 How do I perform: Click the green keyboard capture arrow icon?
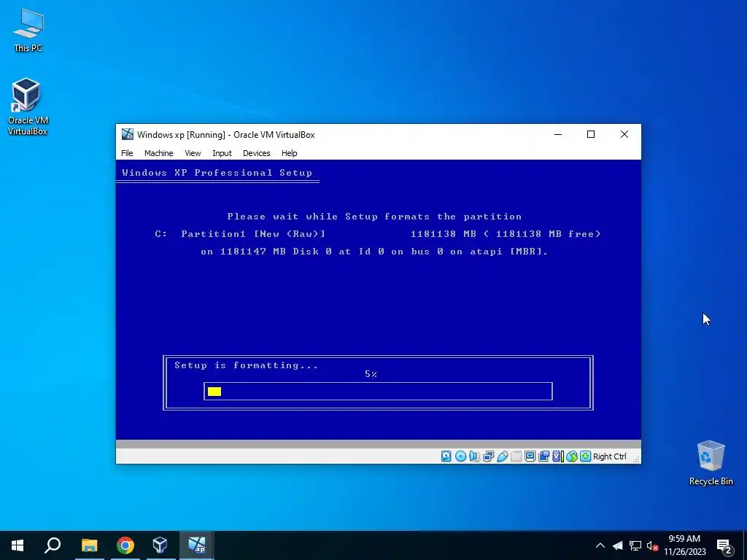coord(586,456)
